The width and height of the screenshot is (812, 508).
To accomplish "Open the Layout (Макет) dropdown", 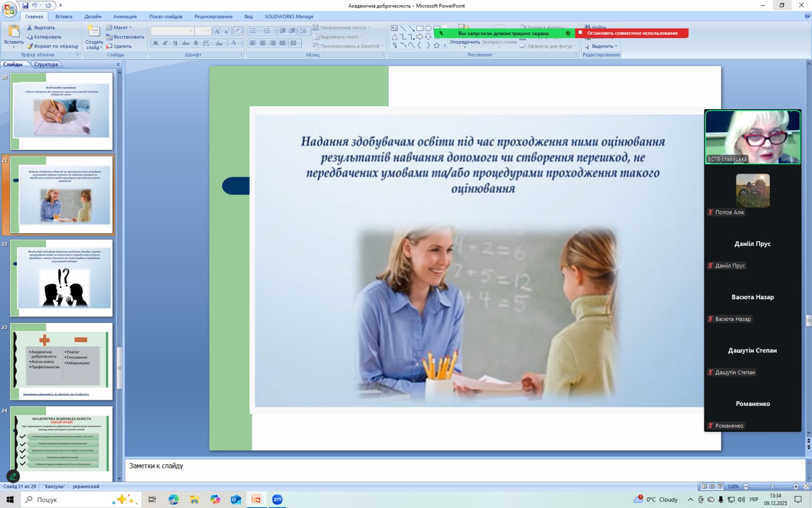I will coord(120,27).
